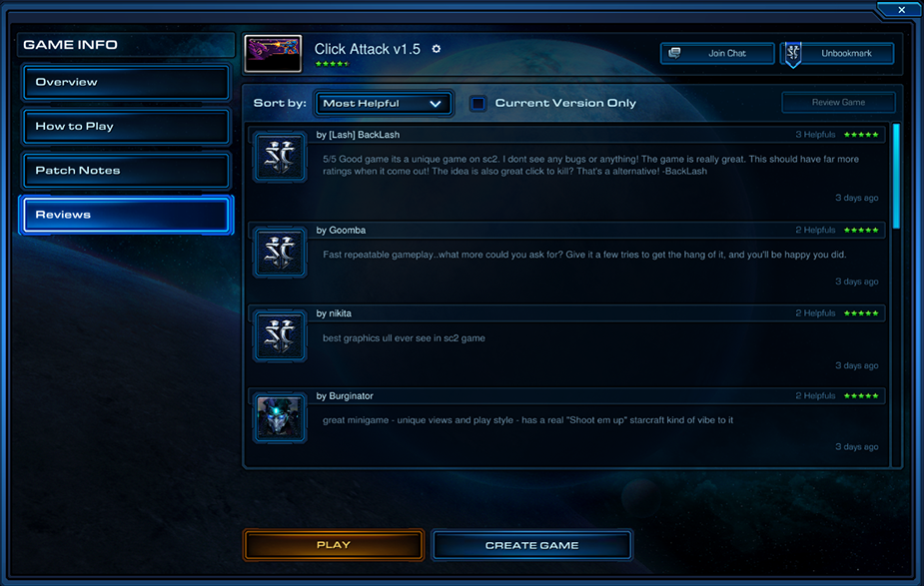This screenshot has height=586, width=924.
Task: Open Burginator's Protoss portrait avatar
Action: pos(280,418)
